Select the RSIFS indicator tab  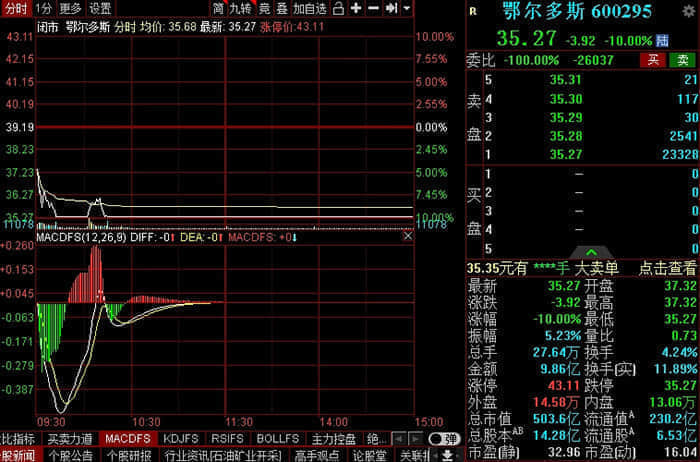pyautogui.click(x=228, y=439)
